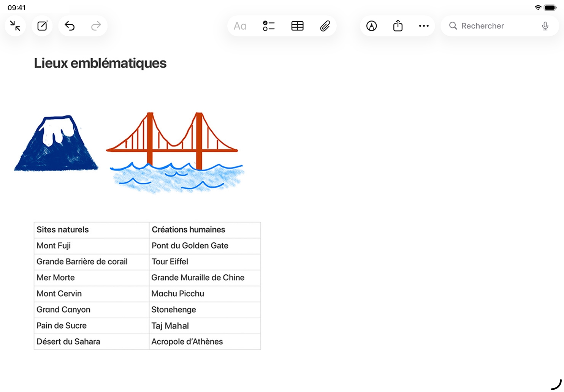Click the Grand Canyon cell
Viewport: 564px width, 392px height.
click(91, 310)
